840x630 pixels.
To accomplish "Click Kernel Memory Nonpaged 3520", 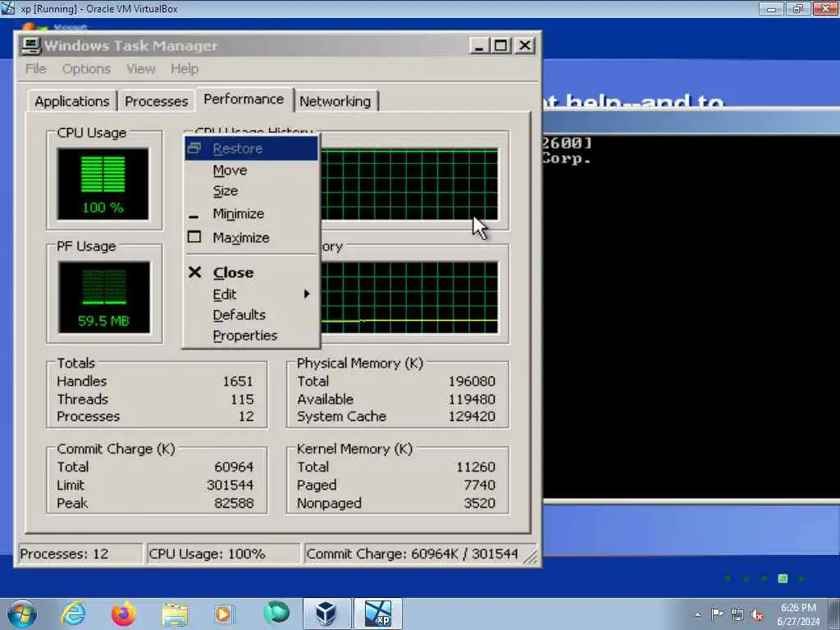I will coord(479,503).
